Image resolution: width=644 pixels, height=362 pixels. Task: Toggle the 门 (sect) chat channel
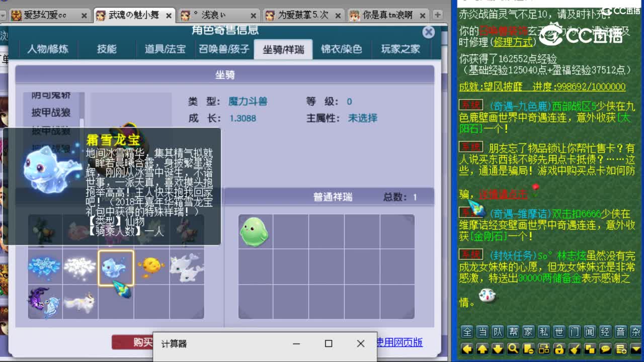tap(575, 331)
